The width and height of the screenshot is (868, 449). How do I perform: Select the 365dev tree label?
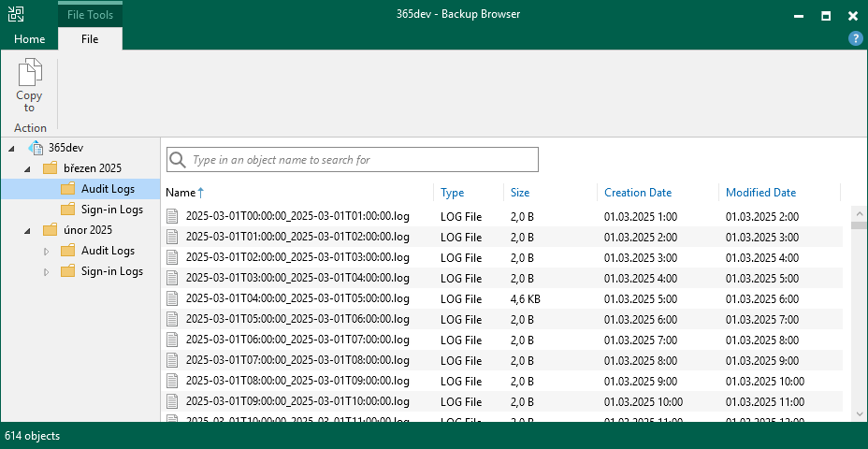(x=65, y=149)
